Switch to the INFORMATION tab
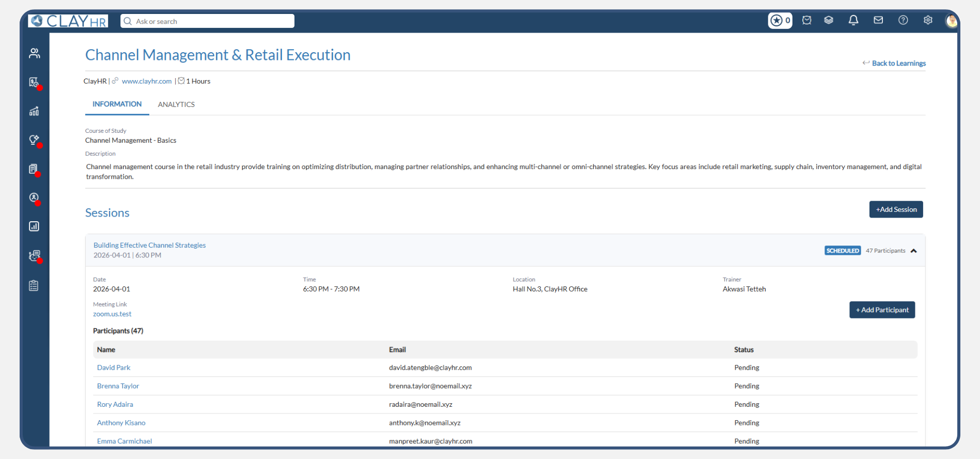Screen dimensions: 980x459 [117, 104]
